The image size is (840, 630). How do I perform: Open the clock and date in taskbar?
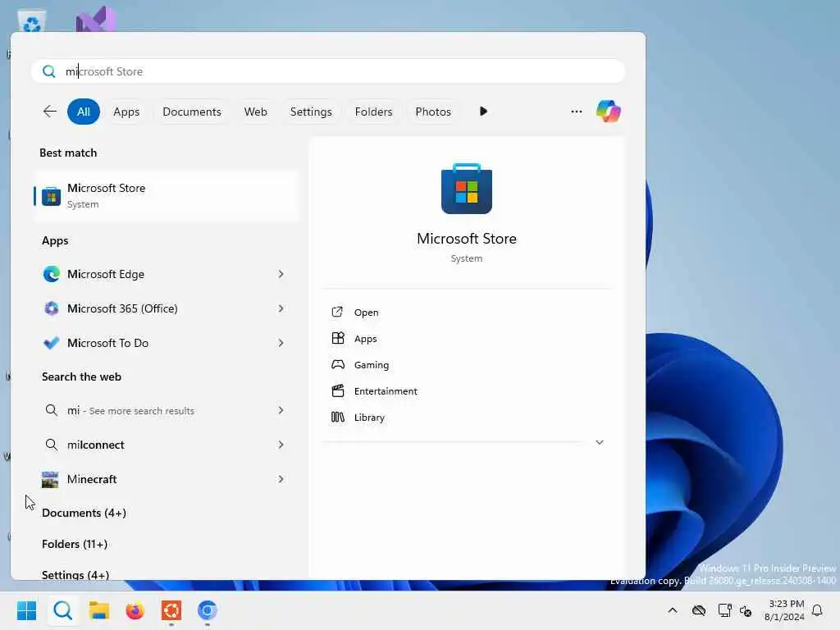[x=783, y=610]
